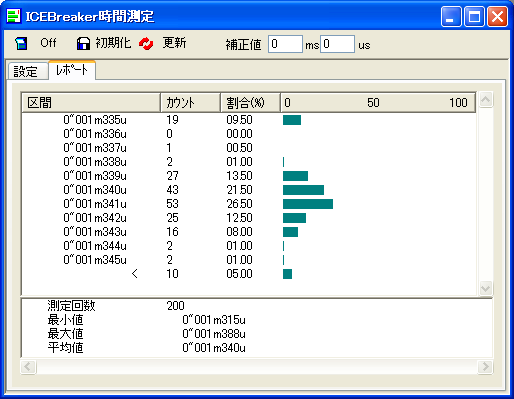514x399 pixels.
Task: Select the row 0"001m345u
Action: point(248,260)
